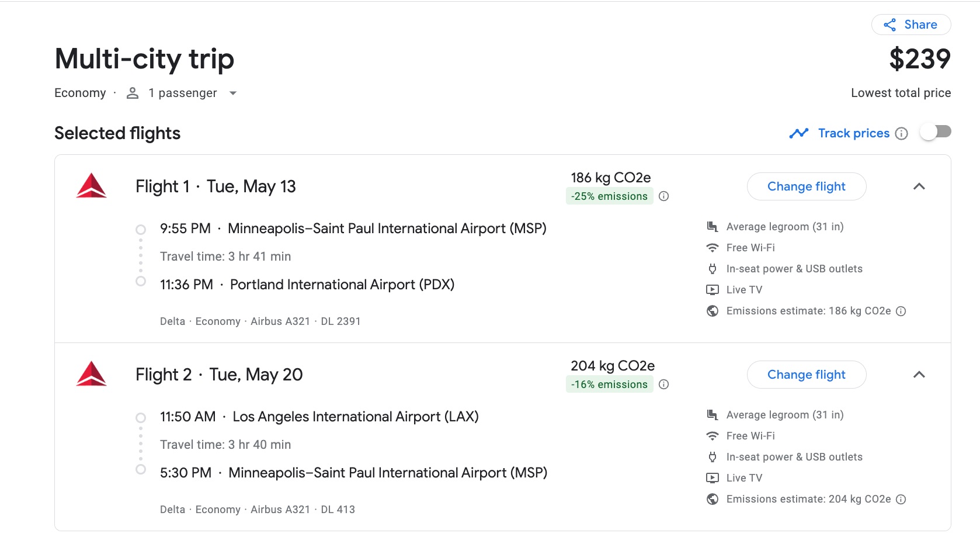Screen dimensions: 980x547
Task: Click the Live TV icon for Flight 1
Action: [712, 289]
